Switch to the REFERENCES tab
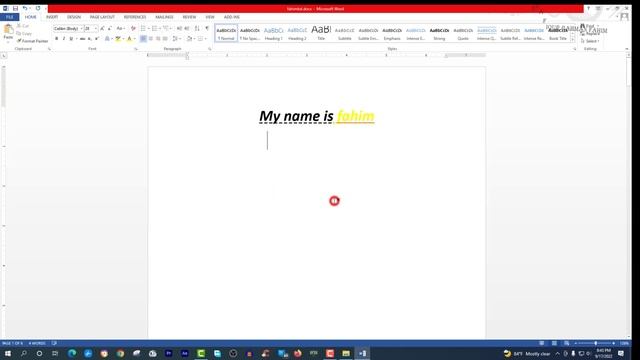This screenshot has width=640, height=360. [x=135, y=17]
